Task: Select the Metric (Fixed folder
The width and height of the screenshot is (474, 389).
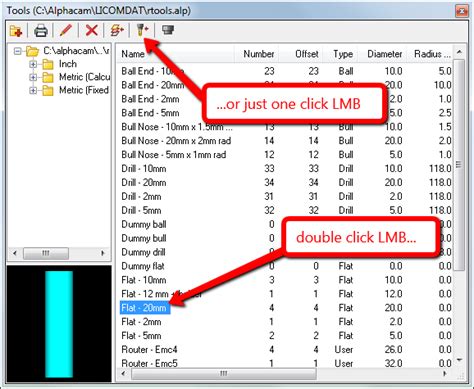Action: pos(84,90)
